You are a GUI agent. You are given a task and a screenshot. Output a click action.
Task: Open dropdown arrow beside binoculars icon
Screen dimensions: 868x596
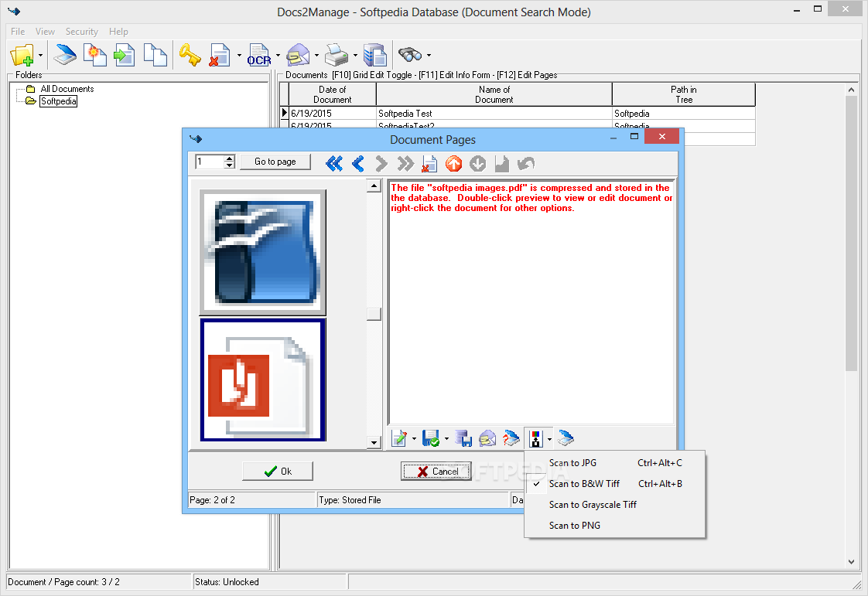pos(429,56)
